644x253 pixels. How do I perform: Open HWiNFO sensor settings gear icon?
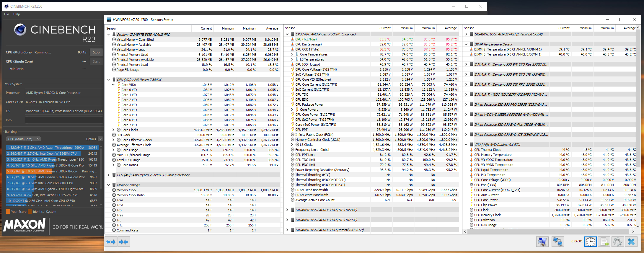(x=618, y=242)
